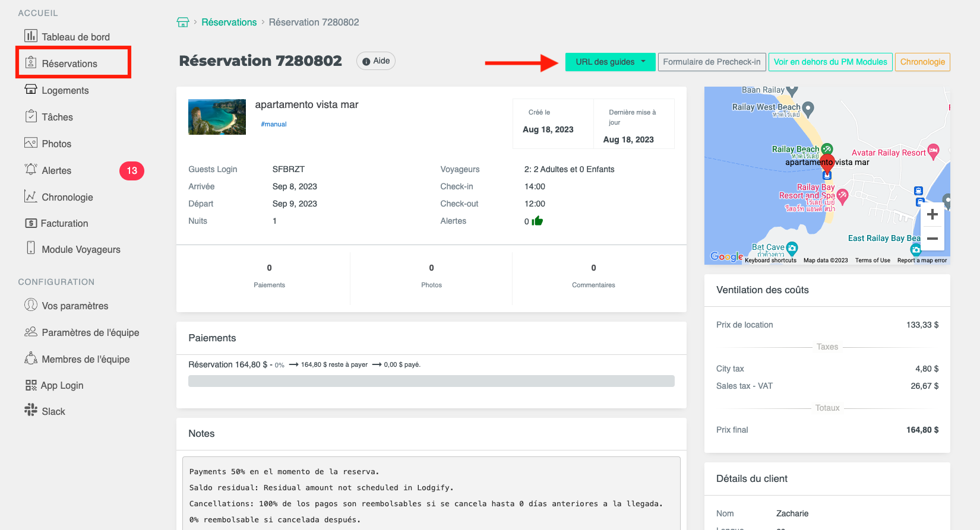The height and width of the screenshot is (530, 980).
Task: Click the Logements storefront icon
Action: pyautogui.click(x=31, y=89)
